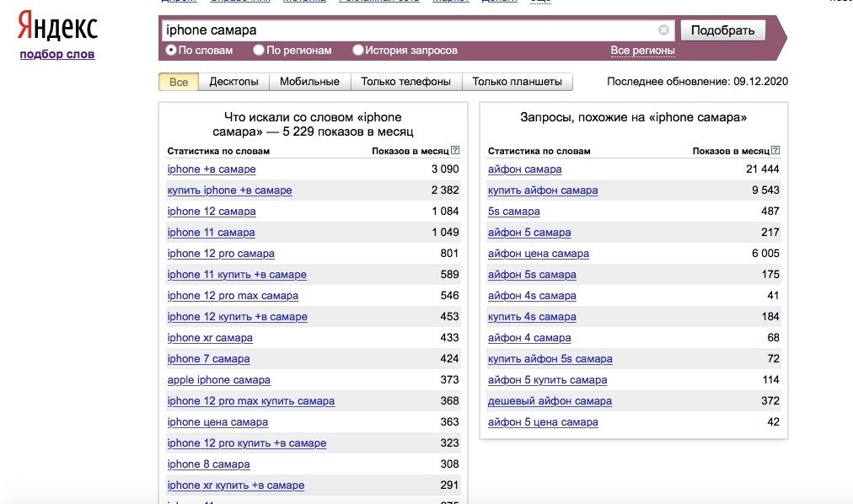Click the 'iphone цена самара' link
The height and width of the screenshot is (504, 853).
(217, 422)
